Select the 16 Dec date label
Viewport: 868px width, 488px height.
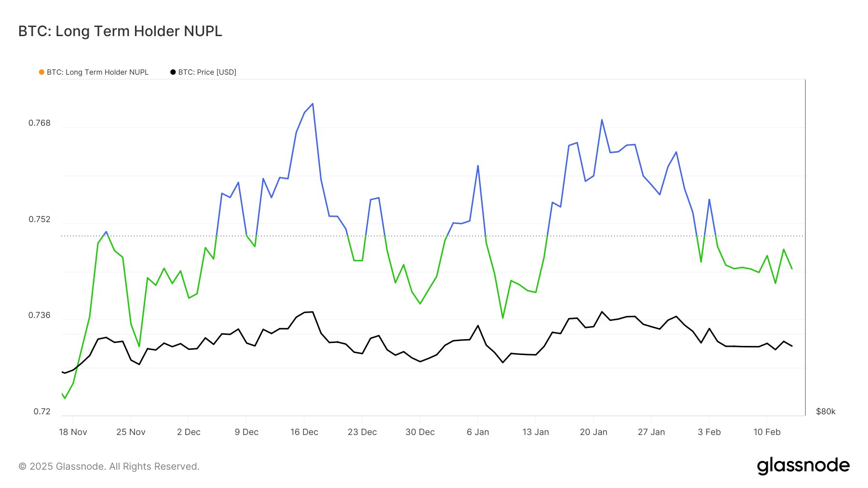304,432
